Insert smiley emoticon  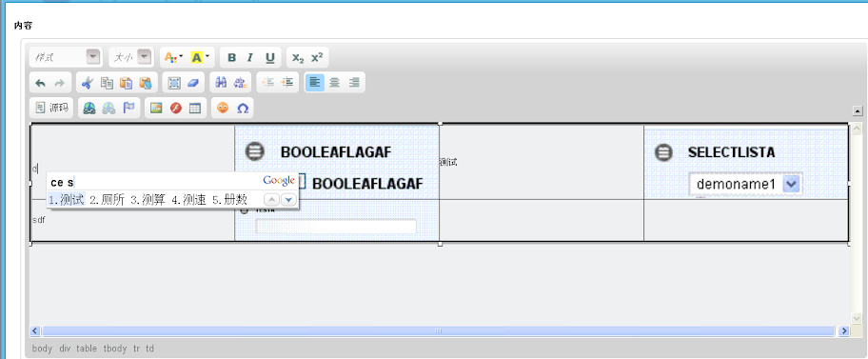(223, 108)
